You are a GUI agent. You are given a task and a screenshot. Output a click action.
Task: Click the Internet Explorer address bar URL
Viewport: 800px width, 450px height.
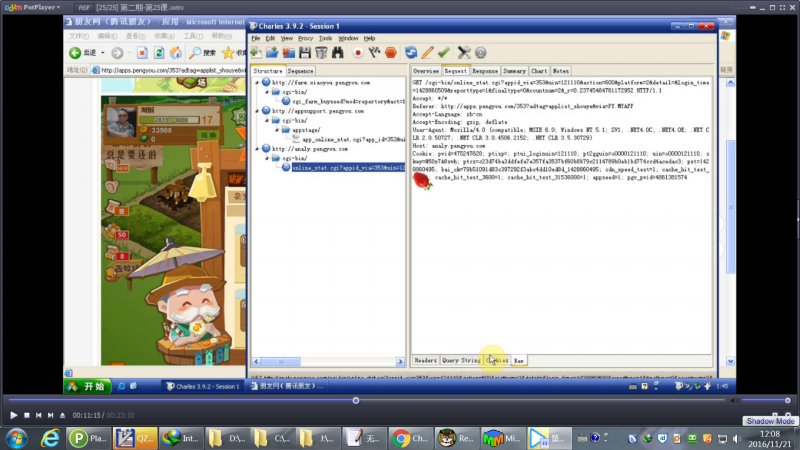[173, 70]
